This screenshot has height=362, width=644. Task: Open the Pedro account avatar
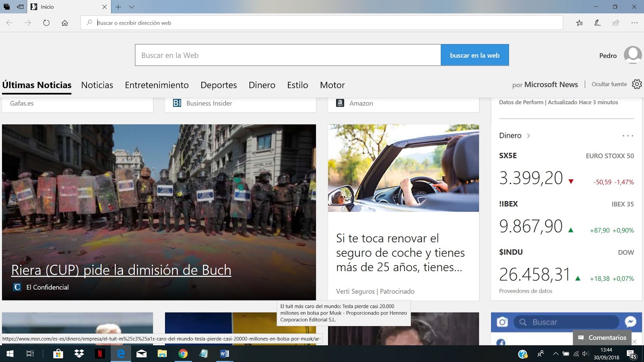(x=633, y=55)
